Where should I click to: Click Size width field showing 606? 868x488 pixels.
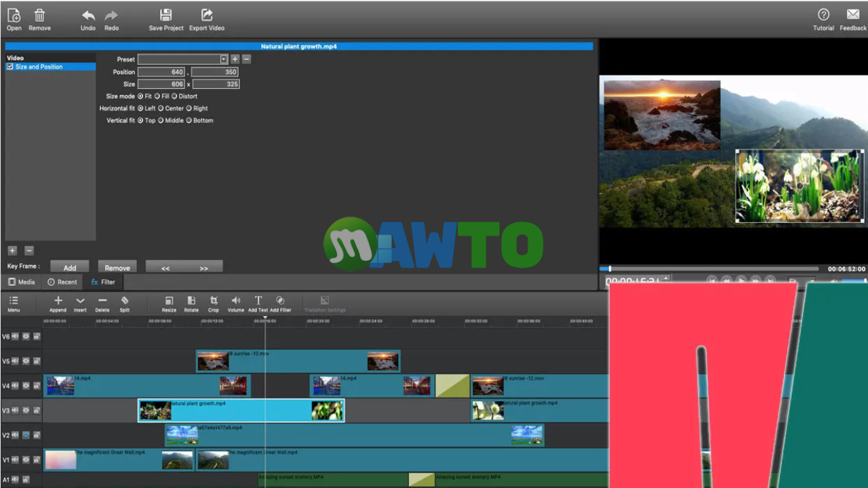click(x=161, y=84)
